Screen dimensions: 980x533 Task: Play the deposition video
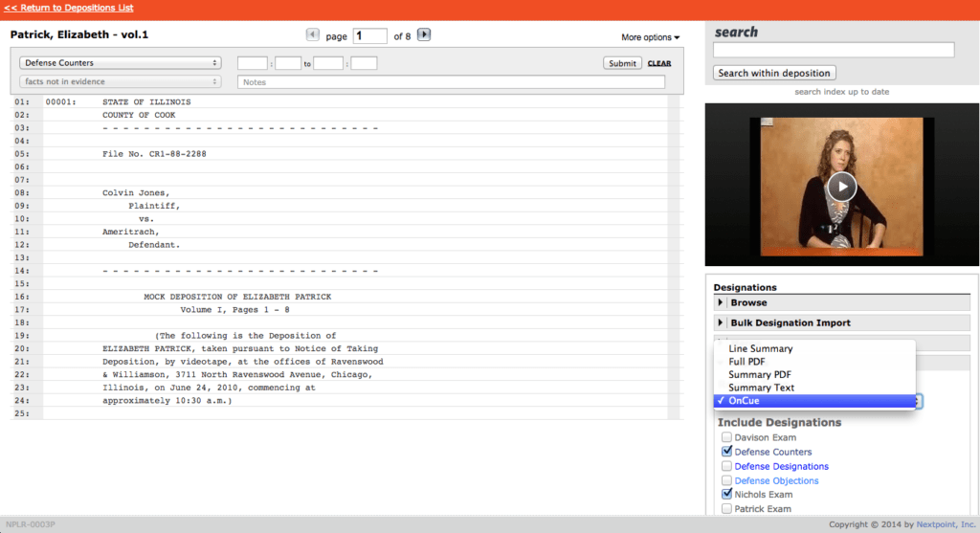click(x=841, y=186)
